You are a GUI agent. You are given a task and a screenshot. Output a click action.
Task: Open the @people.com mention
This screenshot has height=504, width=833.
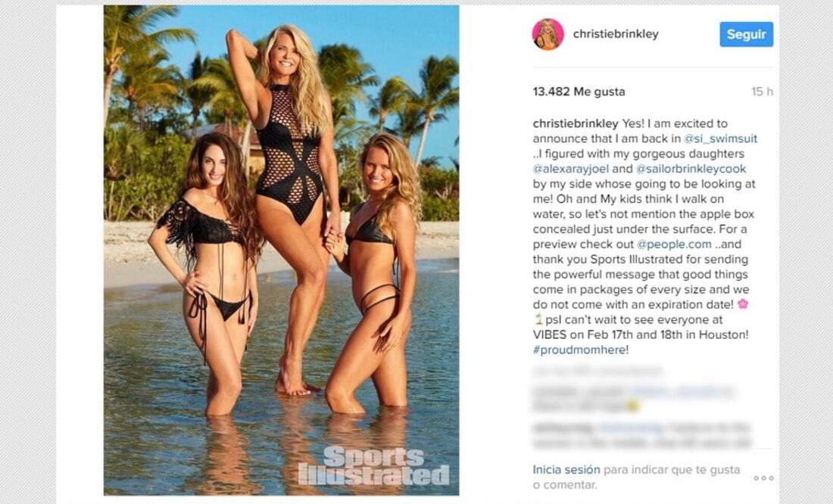tap(674, 244)
